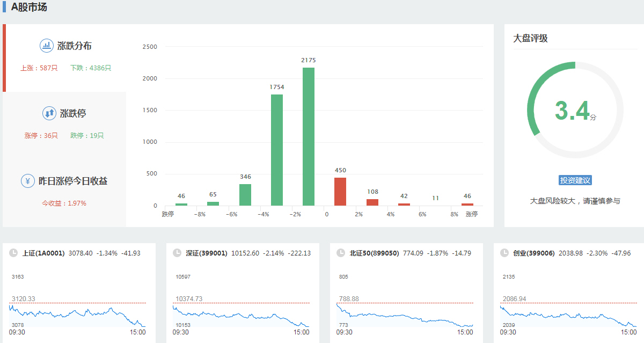644x343 pixels.
Task: Switch to the 涨跌停 tab
Action: coord(73,114)
